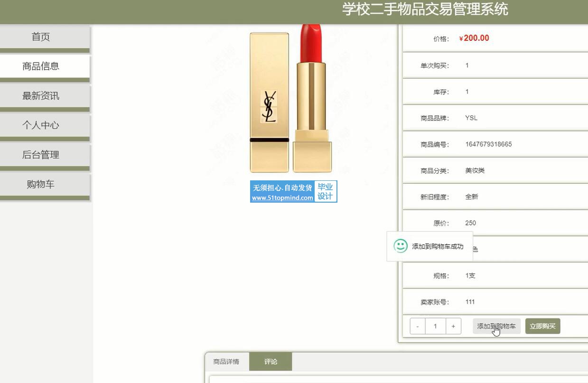Click the 学校二手物品交易管理系统 title
The height and width of the screenshot is (383, 588).
coord(425,9)
